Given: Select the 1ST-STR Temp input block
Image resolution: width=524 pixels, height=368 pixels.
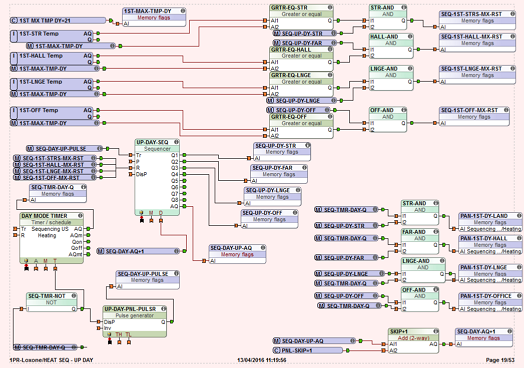Looking at the screenshot, I should (51, 36).
